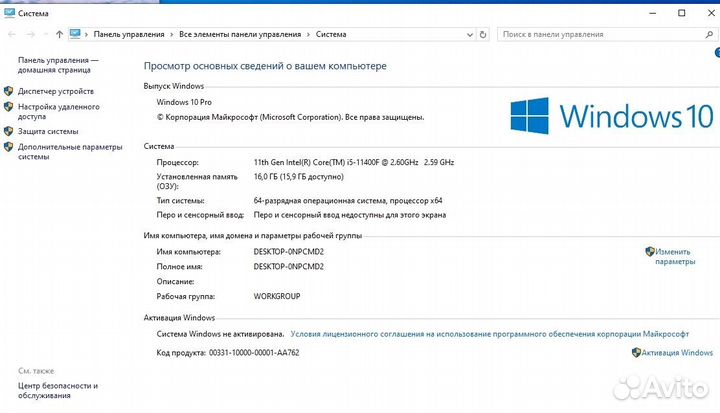This screenshot has height=413, width=720.
Task: Click DESKTOP-0NPCMD2 next to Имя компьютера
Action: [x=288, y=252]
